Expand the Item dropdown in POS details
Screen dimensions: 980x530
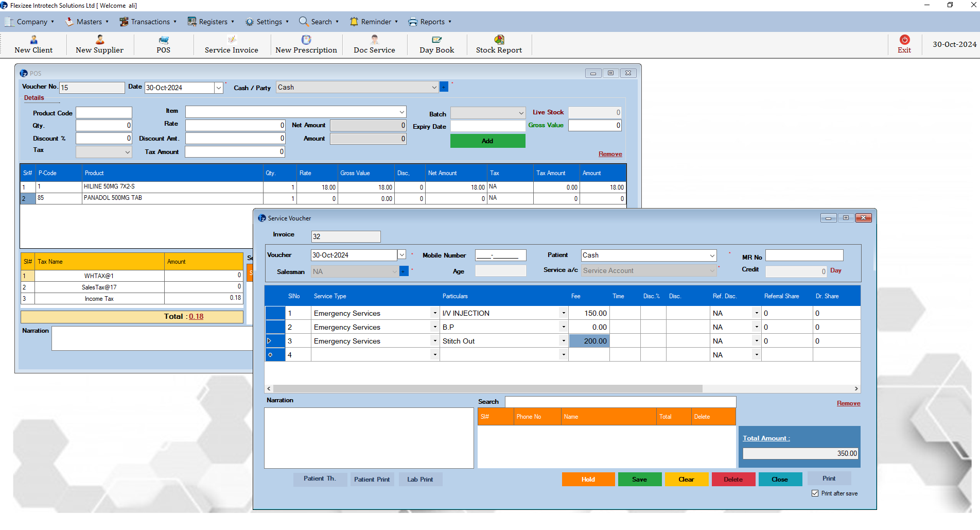pyautogui.click(x=401, y=112)
